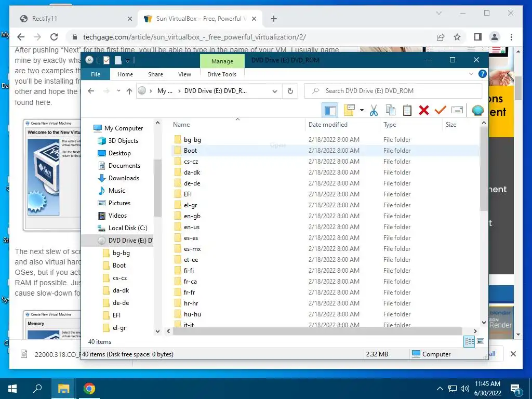Open Chrome profile avatar icon
The width and height of the screenshot is (532, 399).
pyautogui.click(x=495, y=37)
